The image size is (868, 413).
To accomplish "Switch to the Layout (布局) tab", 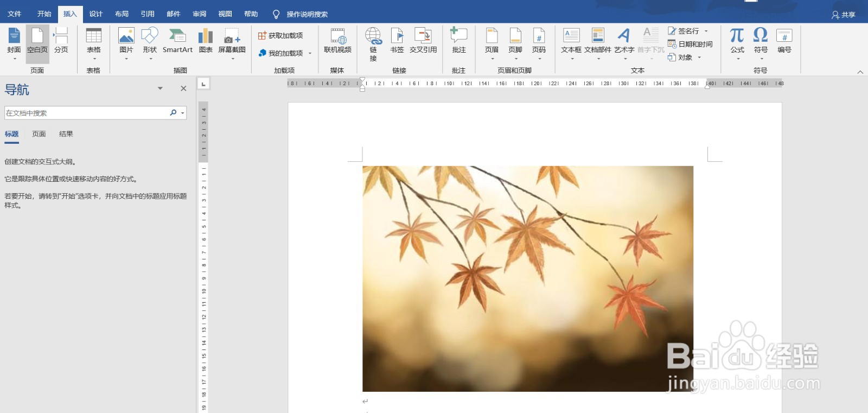I will pyautogui.click(x=122, y=14).
